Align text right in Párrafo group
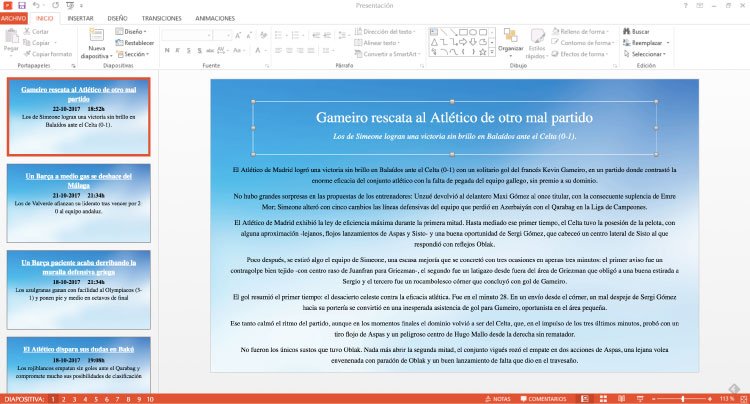Screen dimensions: 750x404 [300, 50]
